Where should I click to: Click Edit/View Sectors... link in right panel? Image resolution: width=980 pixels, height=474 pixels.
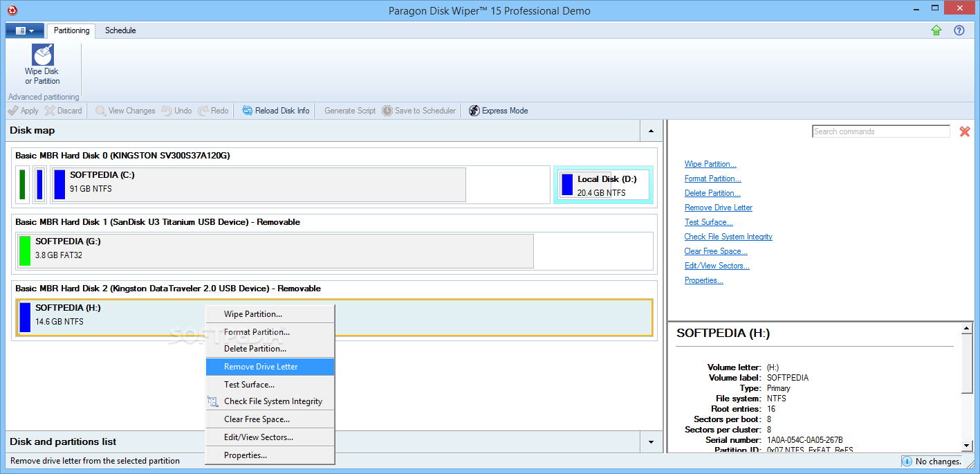717,266
